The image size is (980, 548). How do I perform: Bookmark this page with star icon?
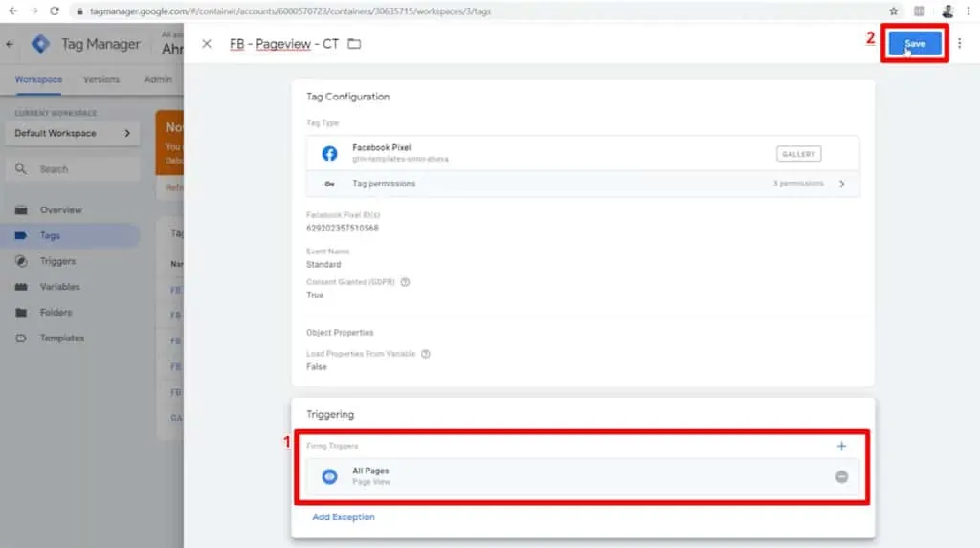(894, 11)
